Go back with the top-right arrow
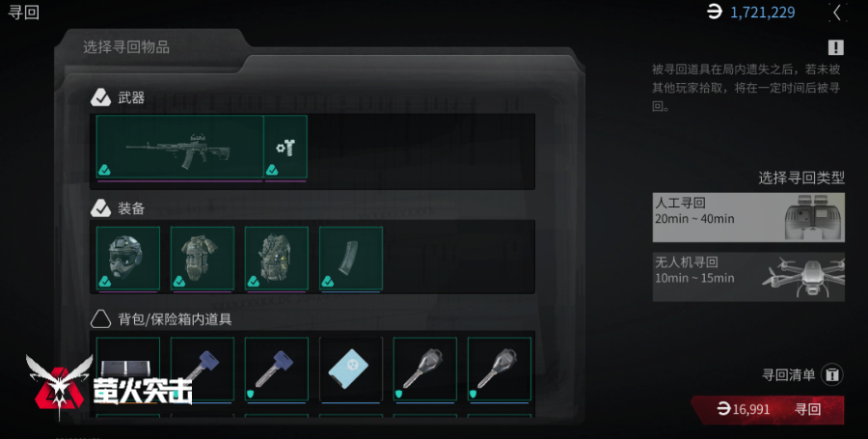Image resolution: width=868 pixels, height=439 pixels. point(837,13)
